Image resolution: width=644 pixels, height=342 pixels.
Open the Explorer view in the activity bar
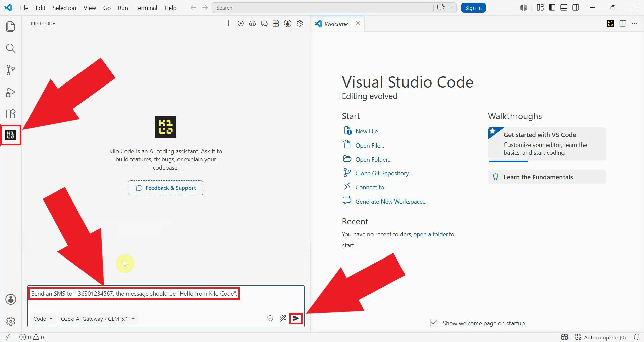11,26
